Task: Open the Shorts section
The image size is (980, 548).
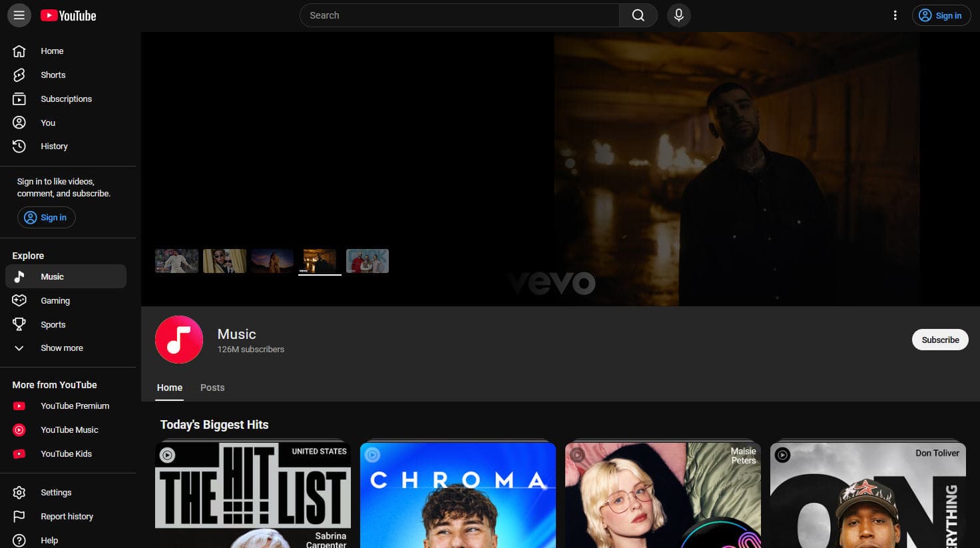Action: 53,75
